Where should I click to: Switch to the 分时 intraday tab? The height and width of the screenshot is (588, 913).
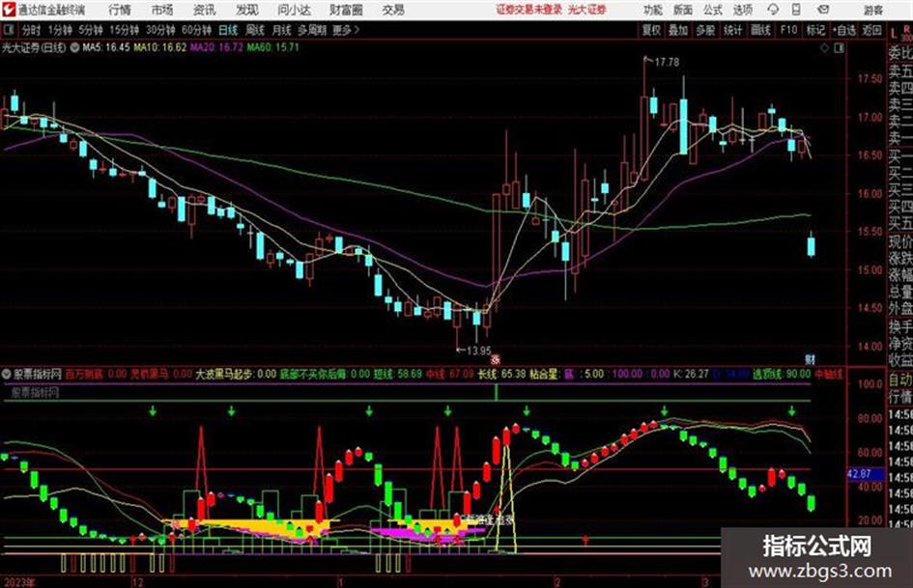(x=31, y=30)
